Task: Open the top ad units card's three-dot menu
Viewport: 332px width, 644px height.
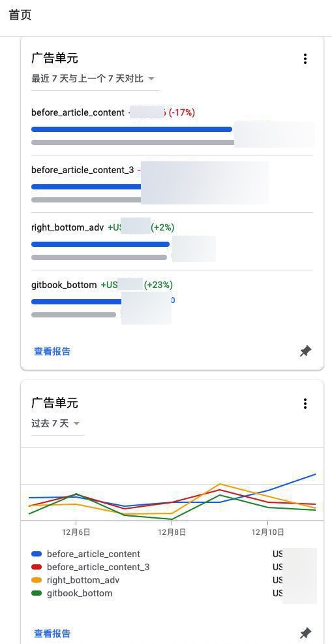Action: 305,59
